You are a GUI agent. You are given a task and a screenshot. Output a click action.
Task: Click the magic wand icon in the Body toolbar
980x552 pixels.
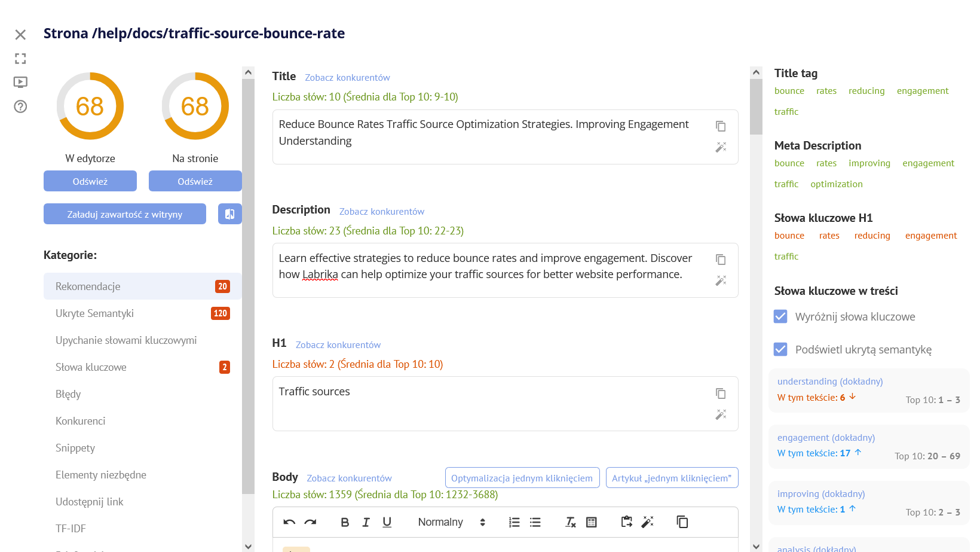[648, 521]
